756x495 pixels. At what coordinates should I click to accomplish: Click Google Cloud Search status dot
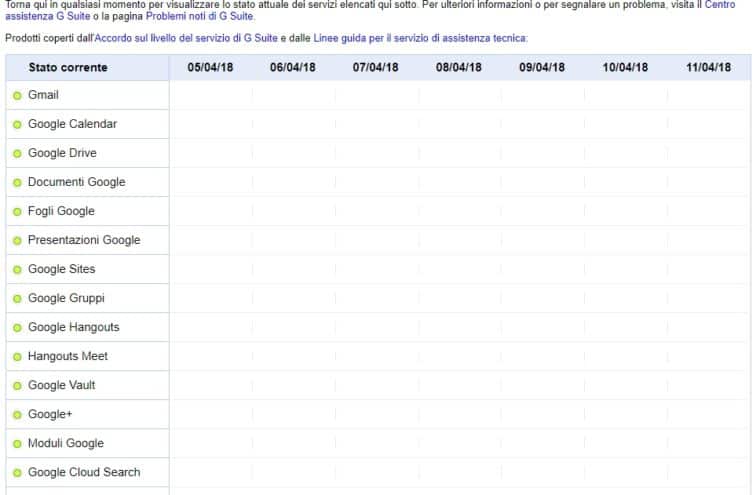click(x=17, y=473)
